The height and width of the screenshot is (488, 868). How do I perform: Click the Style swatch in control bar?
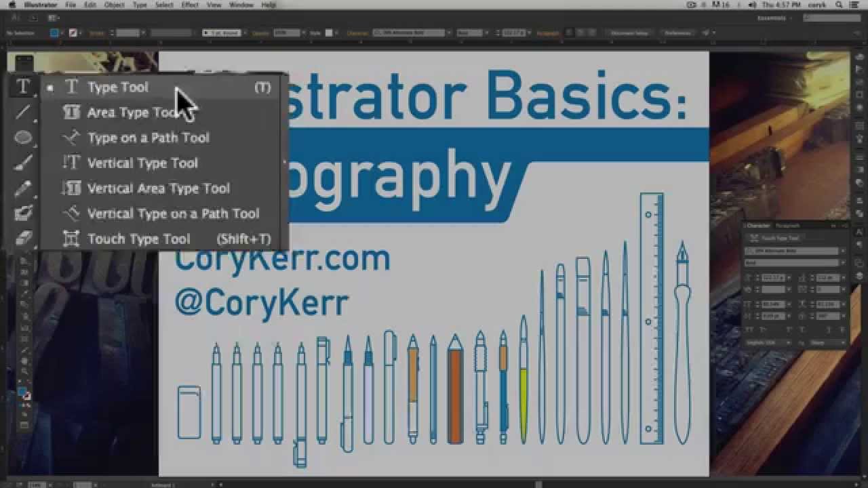[x=330, y=33]
